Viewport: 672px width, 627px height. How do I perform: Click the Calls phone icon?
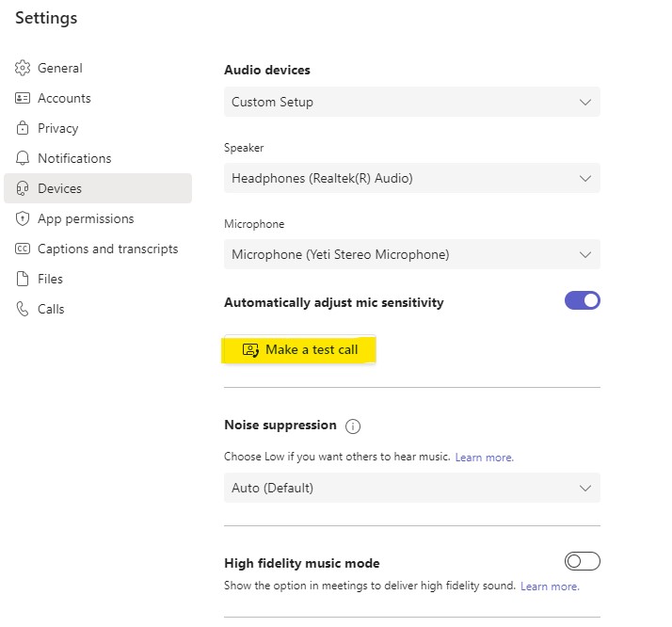[x=23, y=309]
